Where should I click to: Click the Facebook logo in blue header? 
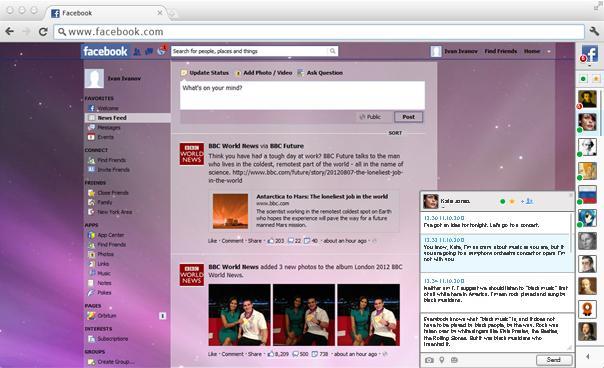[105, 51]
